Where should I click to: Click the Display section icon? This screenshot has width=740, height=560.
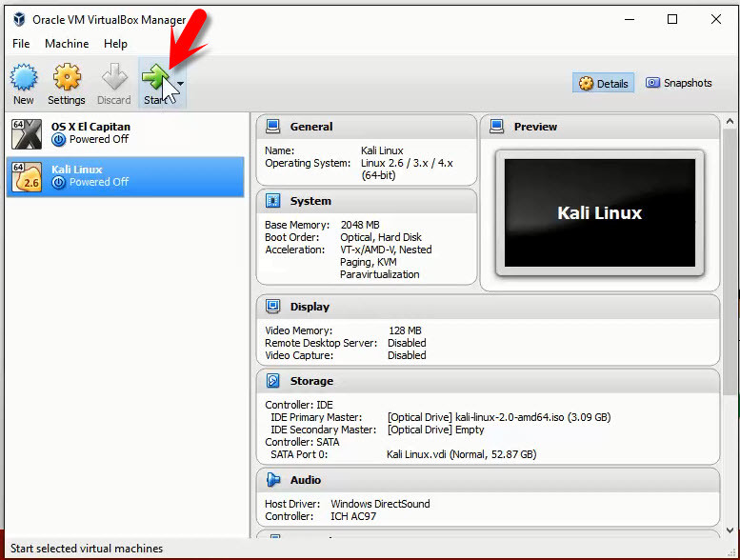272,306
